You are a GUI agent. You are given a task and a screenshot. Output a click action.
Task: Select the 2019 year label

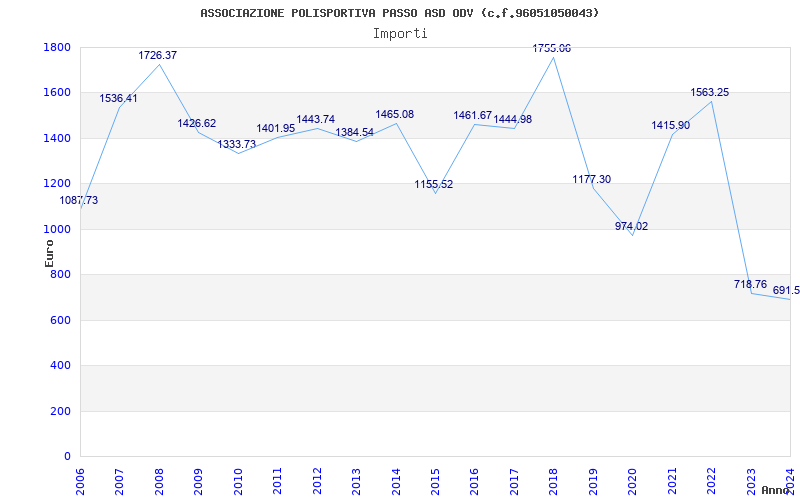pyautogui.click(x=592, y=482)
